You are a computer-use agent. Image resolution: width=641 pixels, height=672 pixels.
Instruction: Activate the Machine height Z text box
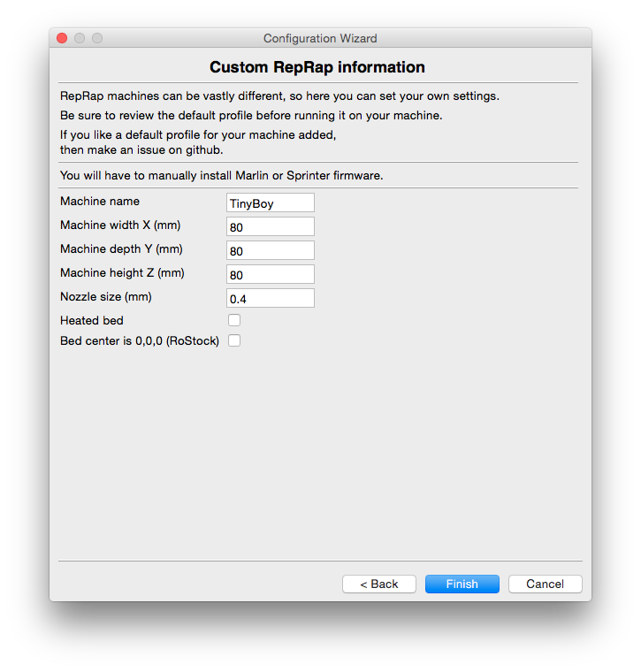271,274
